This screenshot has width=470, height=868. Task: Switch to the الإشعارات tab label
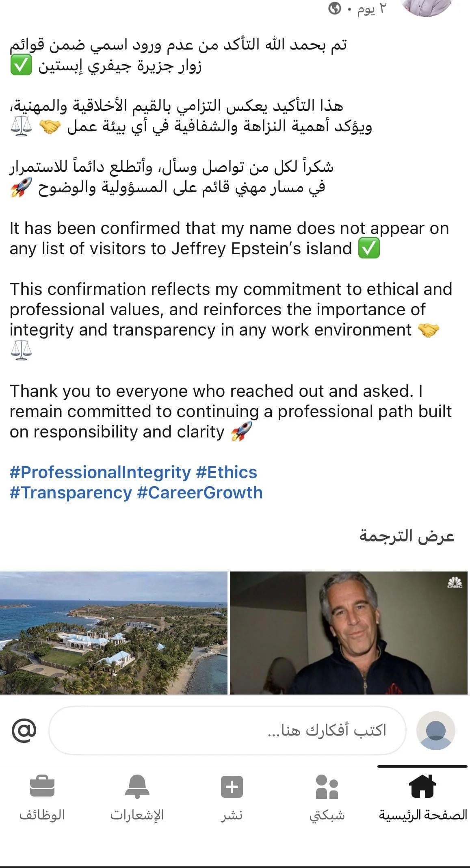137,815
